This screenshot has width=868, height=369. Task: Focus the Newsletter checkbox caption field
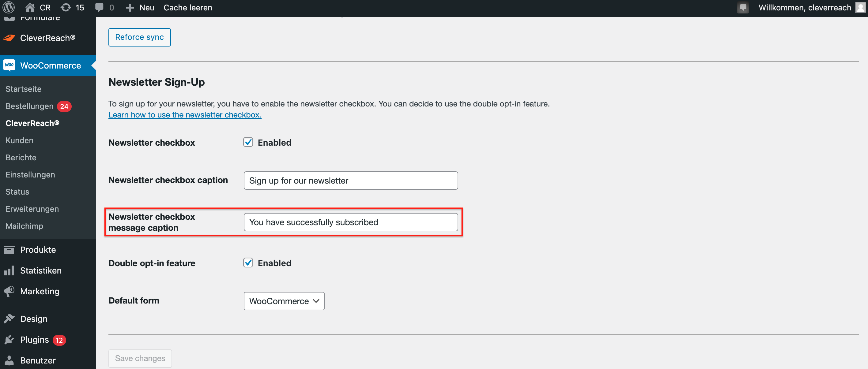click(350, 181)
